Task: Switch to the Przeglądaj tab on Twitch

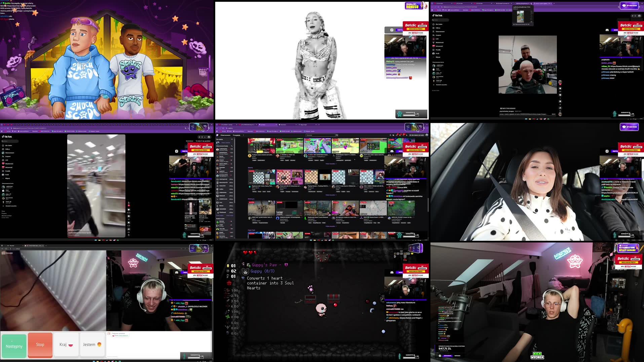Action: click(236, 135)
